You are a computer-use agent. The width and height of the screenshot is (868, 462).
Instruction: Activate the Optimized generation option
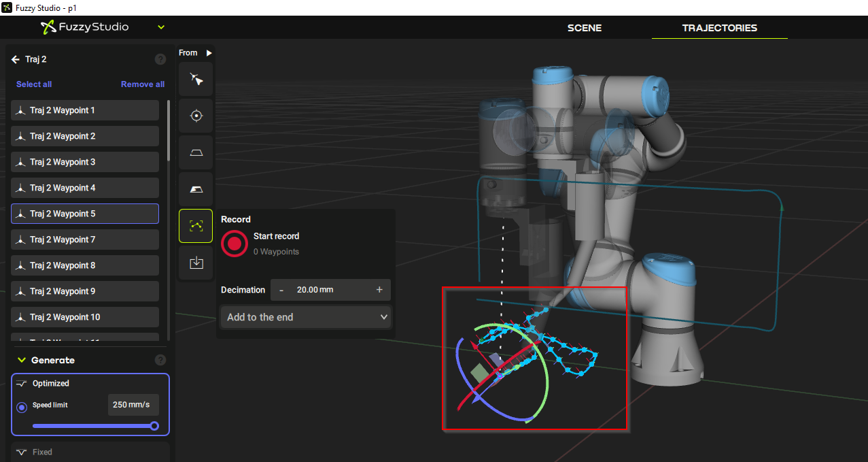coord(51,383)
